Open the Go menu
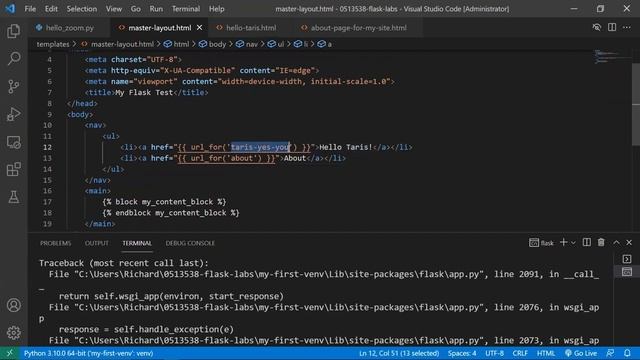This screenshot has width=640, height=360. 136,9
